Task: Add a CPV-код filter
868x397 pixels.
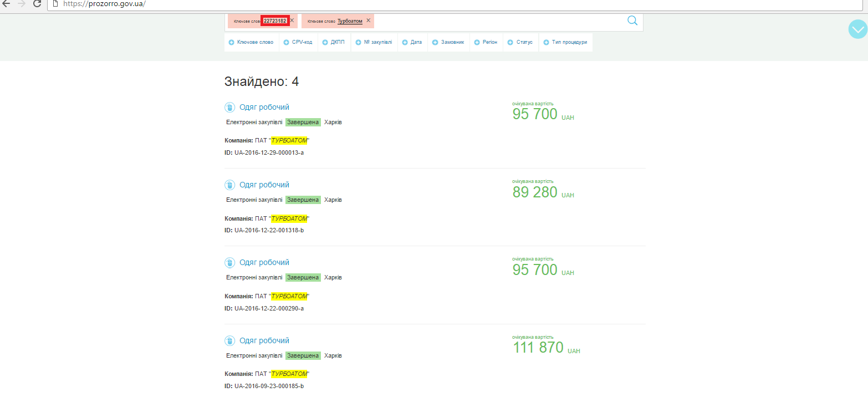Action: [298, 42]
